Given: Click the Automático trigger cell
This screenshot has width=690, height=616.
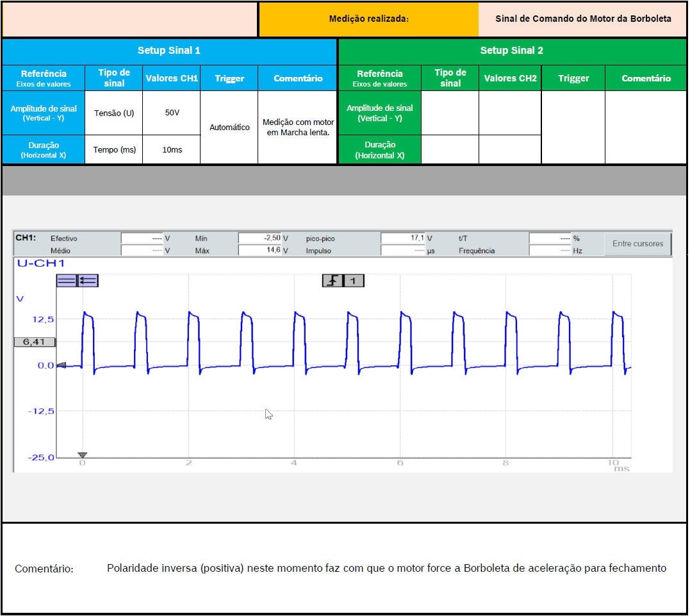Looking at the screenshot, I should click(x=229, y=127).
